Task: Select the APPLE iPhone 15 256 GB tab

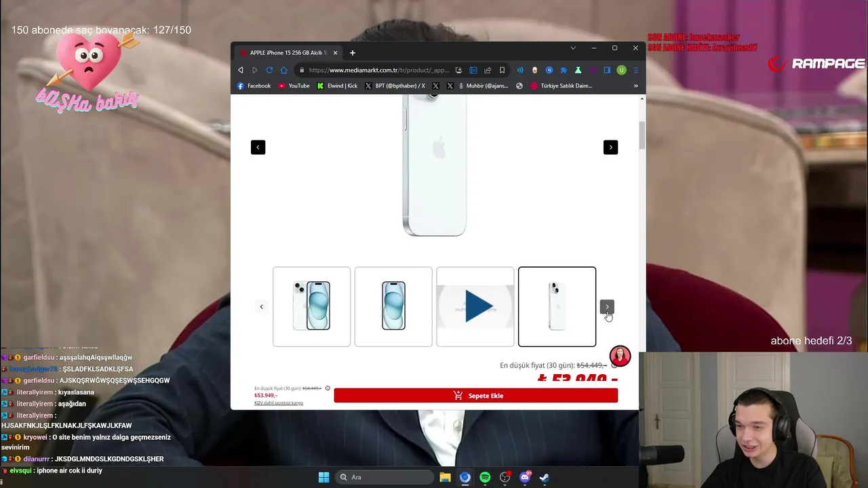Action: pos(288,53)
